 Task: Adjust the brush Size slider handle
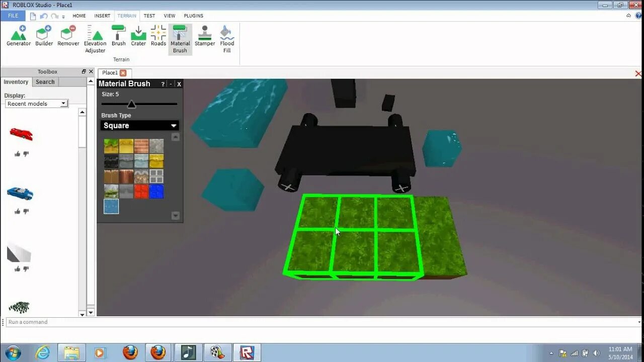click(131, 104)
